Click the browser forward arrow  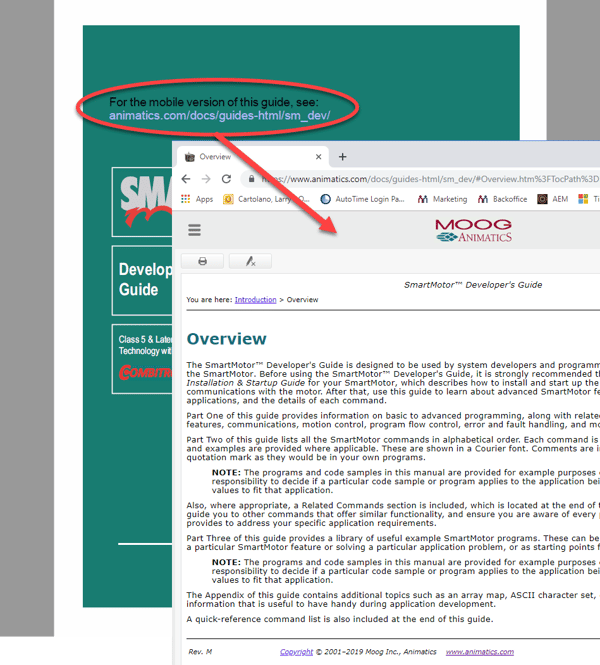pyautogui.click(x=206, y=179)
